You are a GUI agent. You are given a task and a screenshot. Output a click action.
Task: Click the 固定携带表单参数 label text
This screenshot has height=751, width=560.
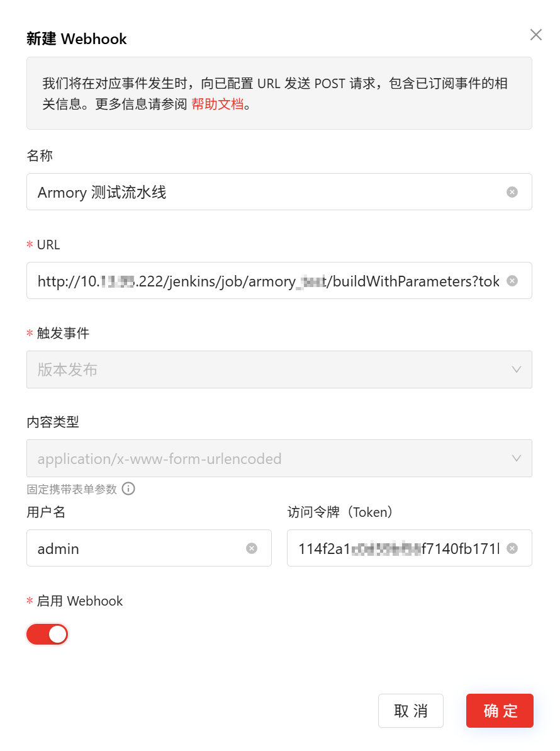point(72,489)
